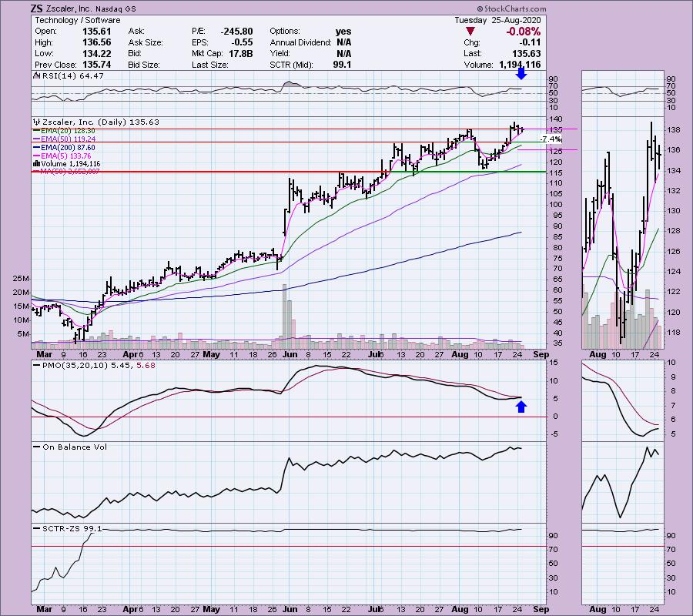The height and width of the screenshot is (616, 693).
Task: Click the SCTR-ZS 99.1 panel label
Action: [72, 528]
